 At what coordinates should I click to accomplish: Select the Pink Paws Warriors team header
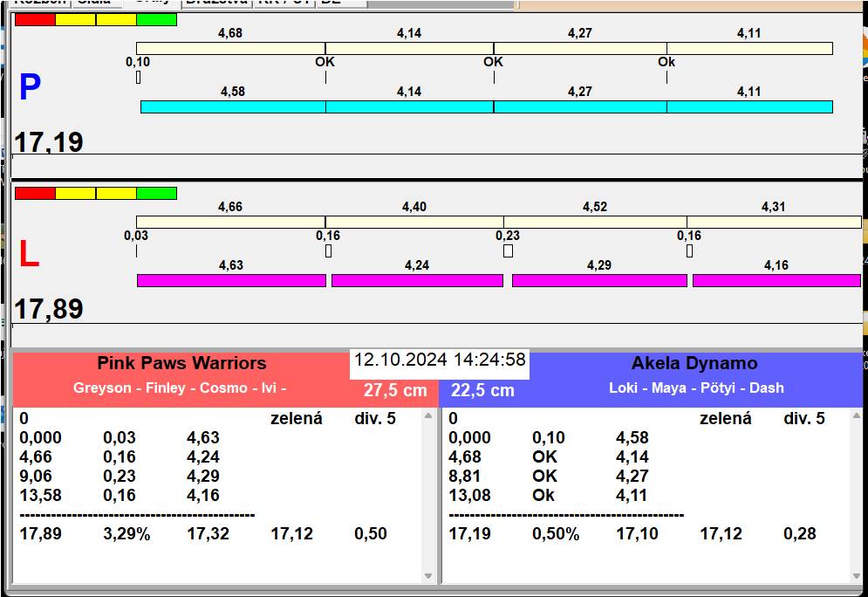click(x=181, y=363)
